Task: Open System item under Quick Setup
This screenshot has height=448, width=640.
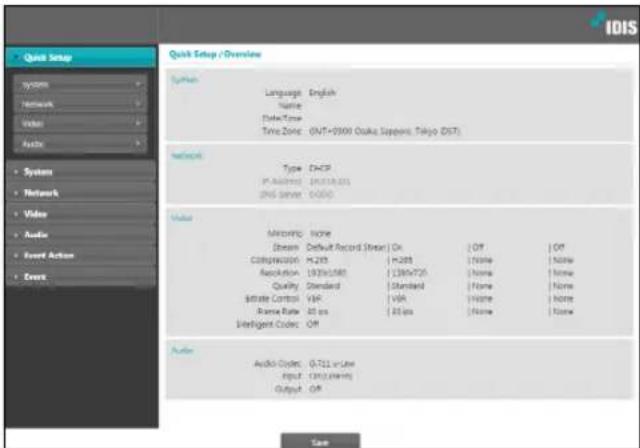Action: click(x=80, y=84)
